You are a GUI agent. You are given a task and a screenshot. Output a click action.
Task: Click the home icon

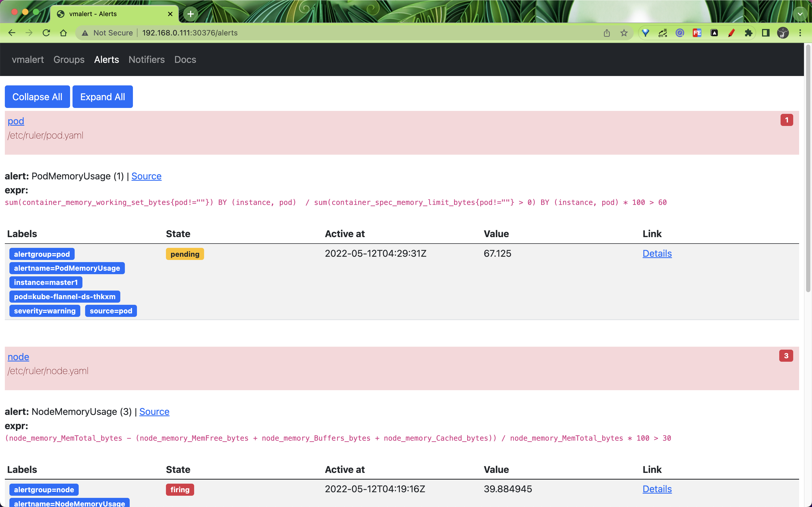pyautogui.click(x=63, y=32)
